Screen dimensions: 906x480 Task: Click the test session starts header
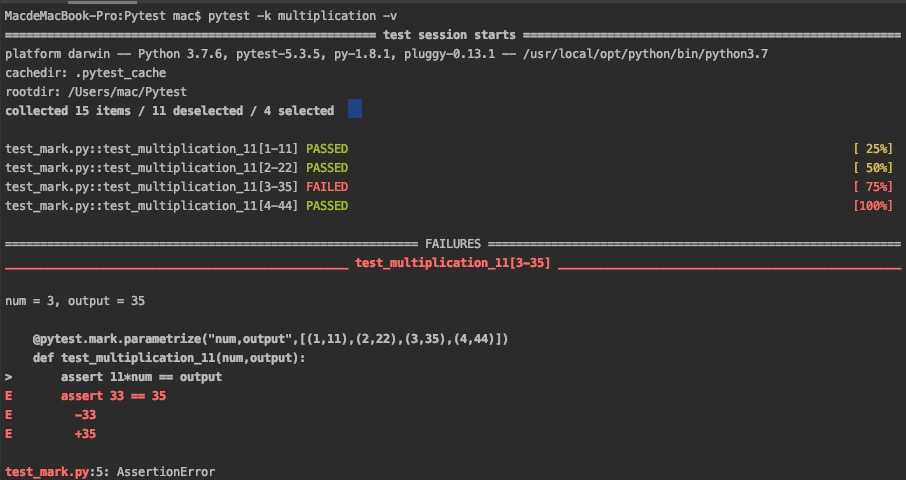(449, 35)
